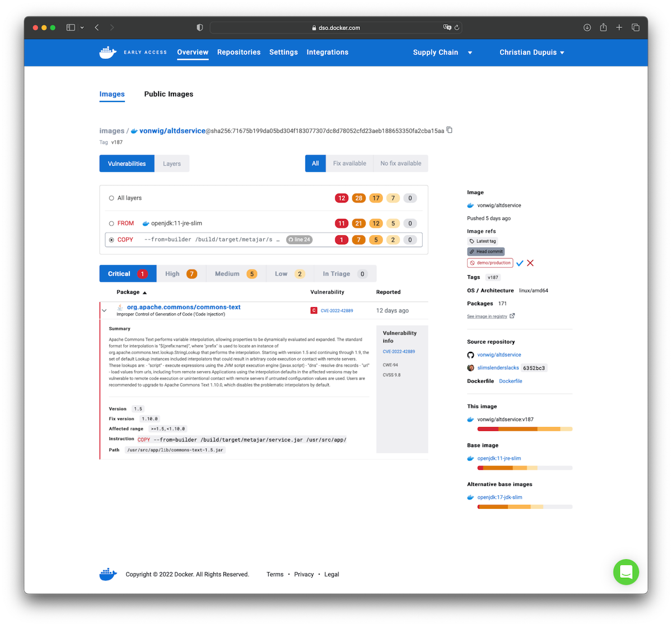Select the COPY layer radio button
The image size is (672, 626).
(x=111, y=240)
